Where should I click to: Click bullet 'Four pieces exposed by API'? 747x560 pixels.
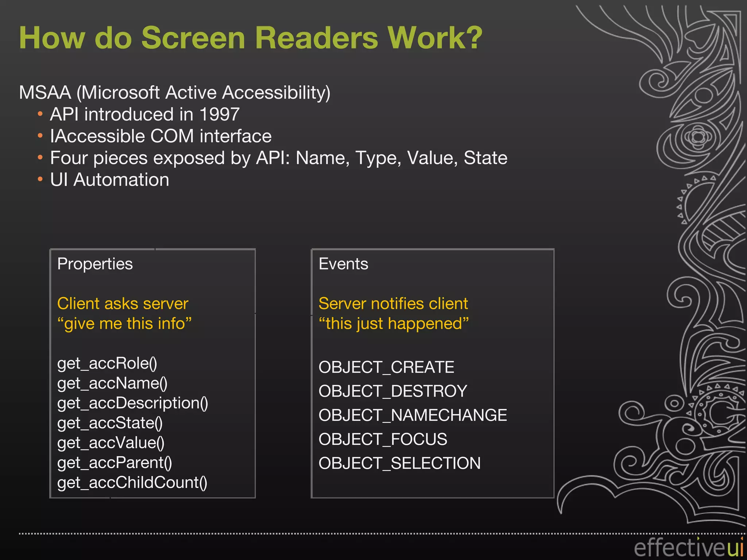pyautogui.click(x=279, y=158)
